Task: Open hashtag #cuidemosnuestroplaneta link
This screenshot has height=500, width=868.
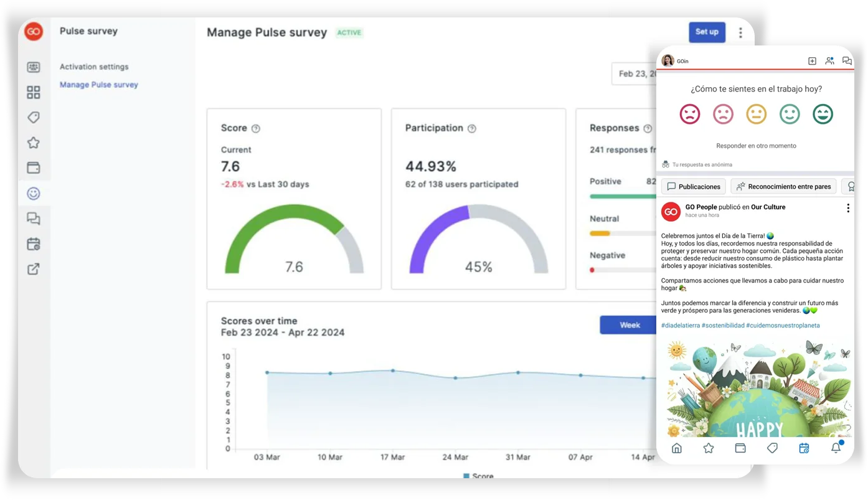Action: [x=783, y=326]
